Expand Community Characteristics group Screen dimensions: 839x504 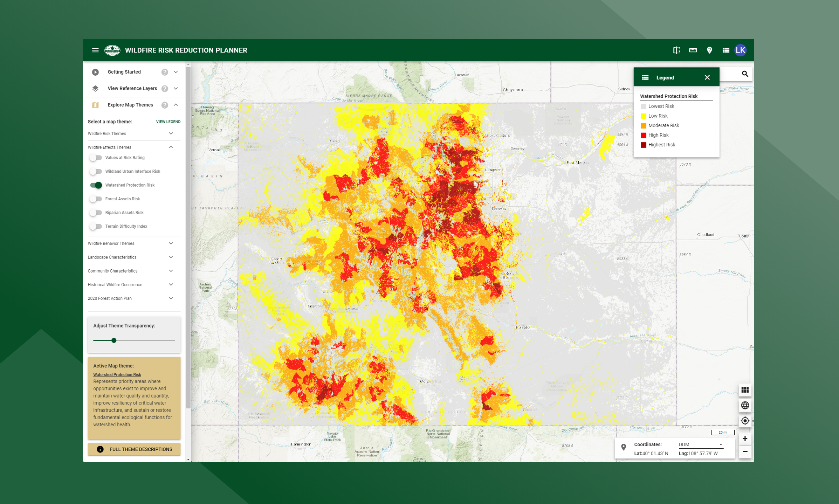pyautogui.click(x=171, y=271)
